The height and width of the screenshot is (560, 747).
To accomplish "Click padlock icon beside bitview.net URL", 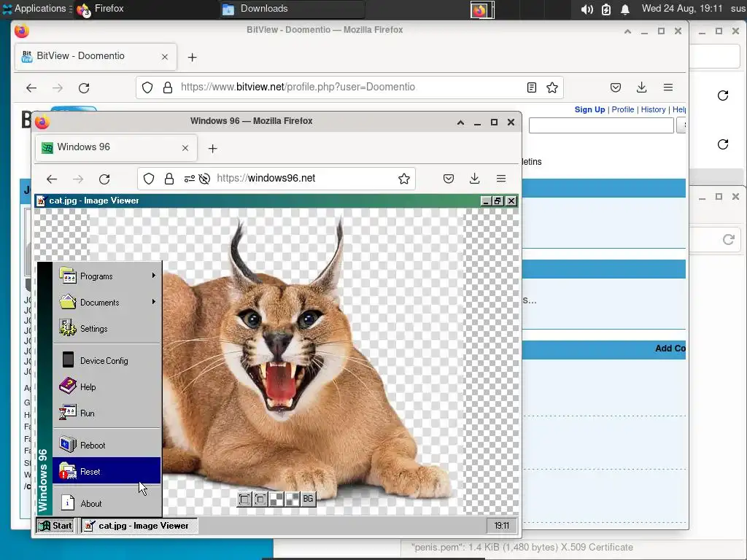I will tap(168, 87).
